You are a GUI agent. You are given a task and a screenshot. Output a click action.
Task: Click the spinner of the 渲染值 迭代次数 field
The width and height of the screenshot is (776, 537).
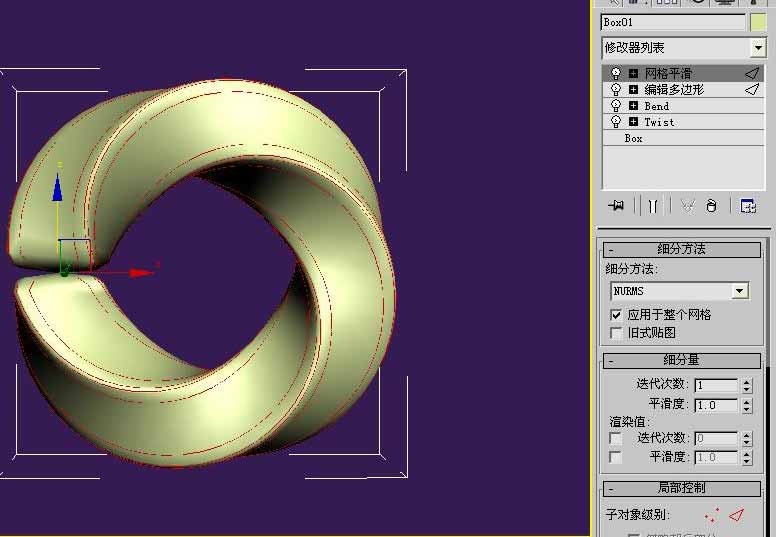[747, 439]
